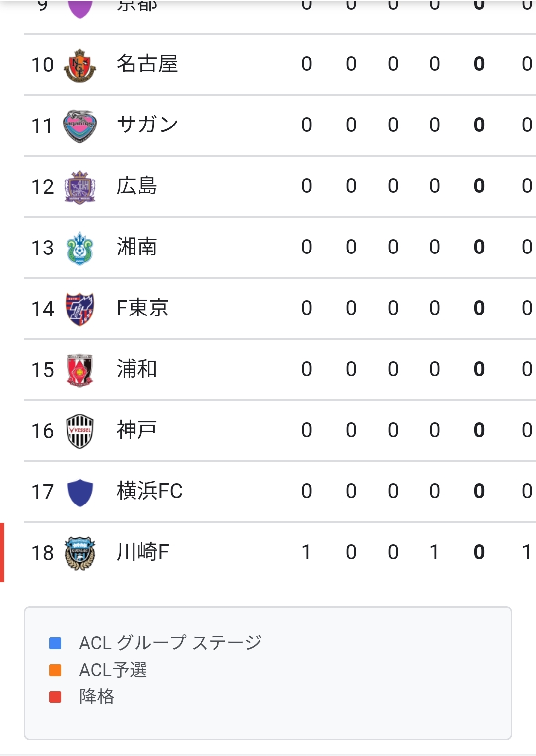Click the orange ACL予選 legend swatch
536x756 pixels.
55,670
